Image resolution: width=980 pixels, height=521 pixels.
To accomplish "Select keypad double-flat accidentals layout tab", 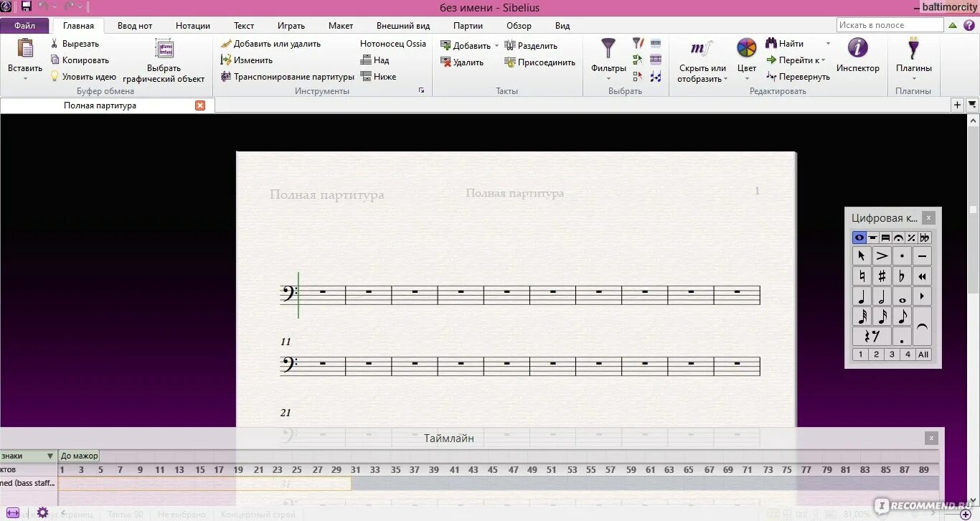I will click(925, 238).
